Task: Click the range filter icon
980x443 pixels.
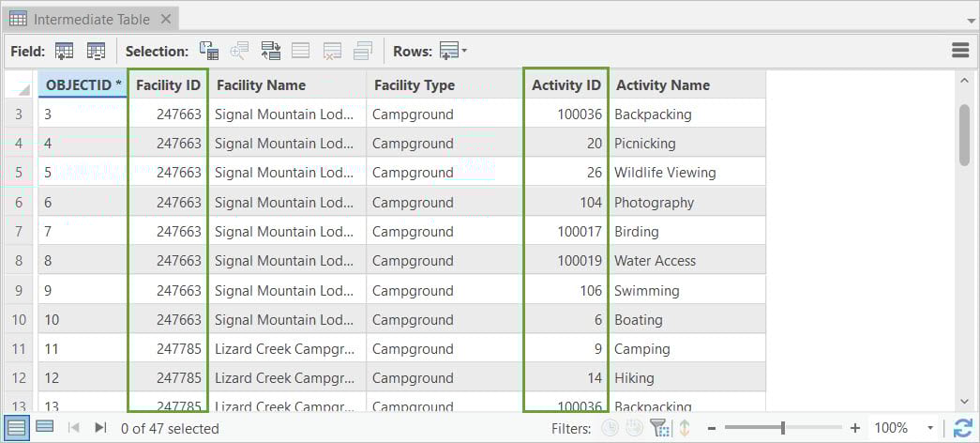Action: tap(634, 428)
